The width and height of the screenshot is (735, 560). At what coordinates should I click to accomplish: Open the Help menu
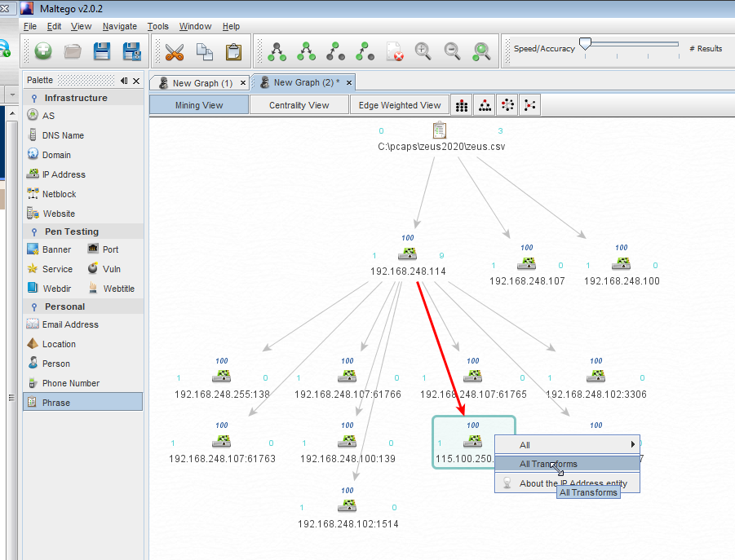tap(231, 26)
